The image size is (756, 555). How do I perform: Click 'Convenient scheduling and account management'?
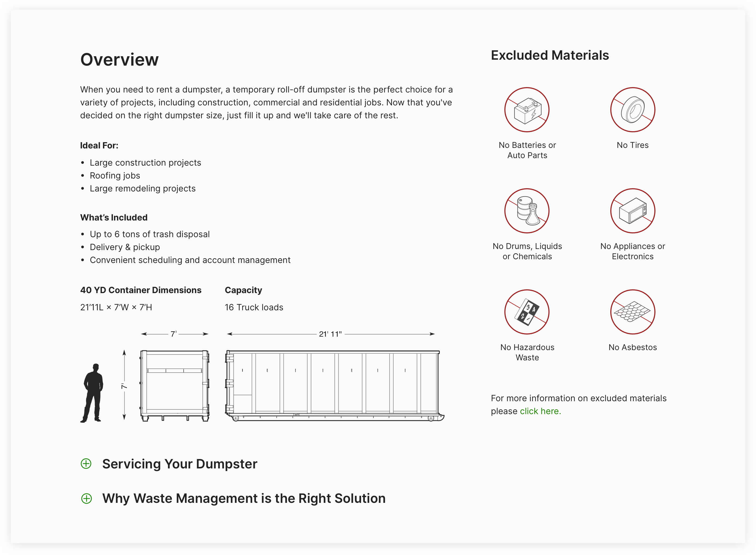click(x=190, y=260)
